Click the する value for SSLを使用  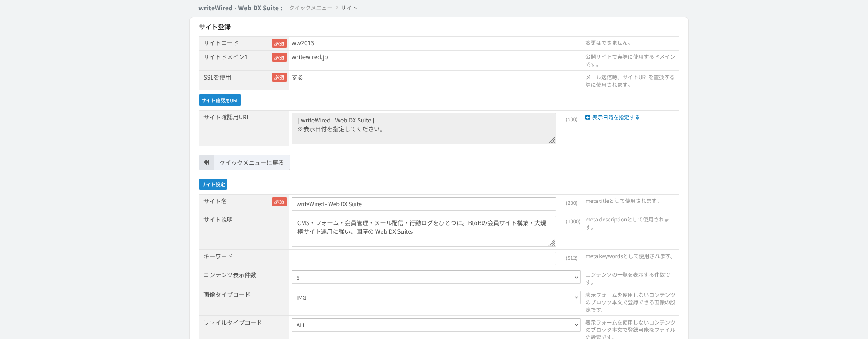(x=297, y=78)
